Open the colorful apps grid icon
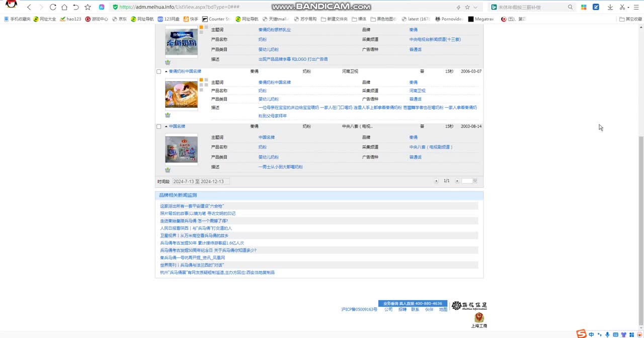Image resolution: width=644 pixels, height=338 pixels. (x=584, y=7)
